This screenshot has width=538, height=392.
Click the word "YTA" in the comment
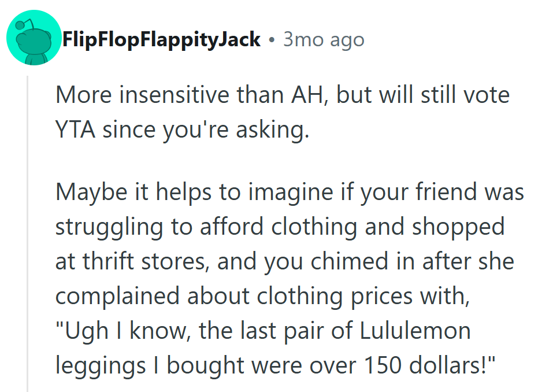coord(76,131)
